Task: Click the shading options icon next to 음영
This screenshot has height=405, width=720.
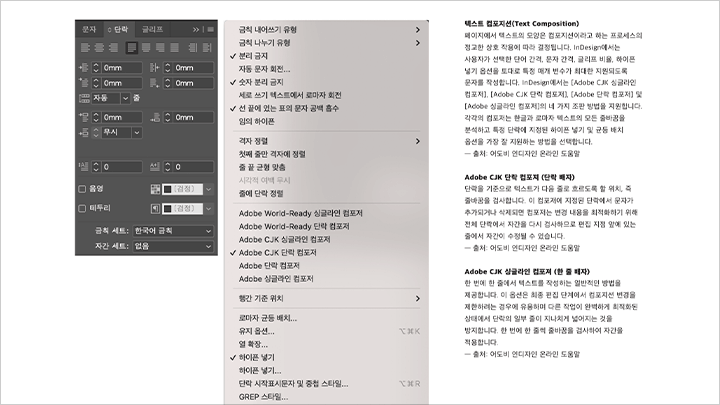Action: pyautogui.click(x=155, y=189)
